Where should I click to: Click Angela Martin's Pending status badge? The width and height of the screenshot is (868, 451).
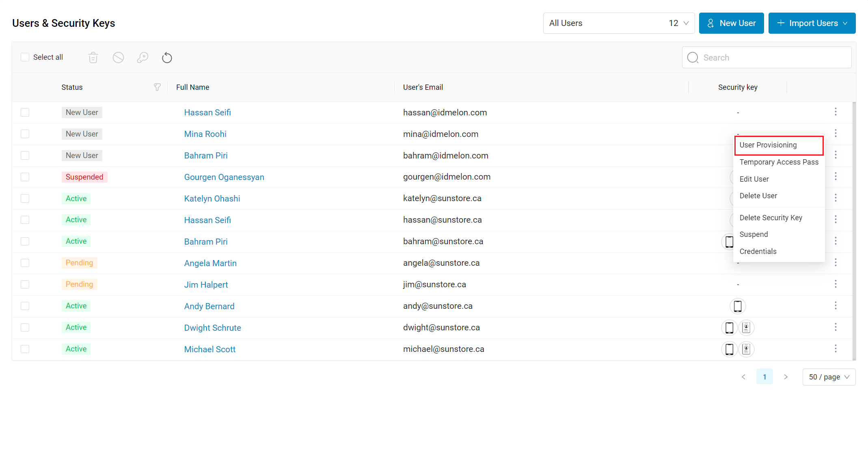(79, 263)
